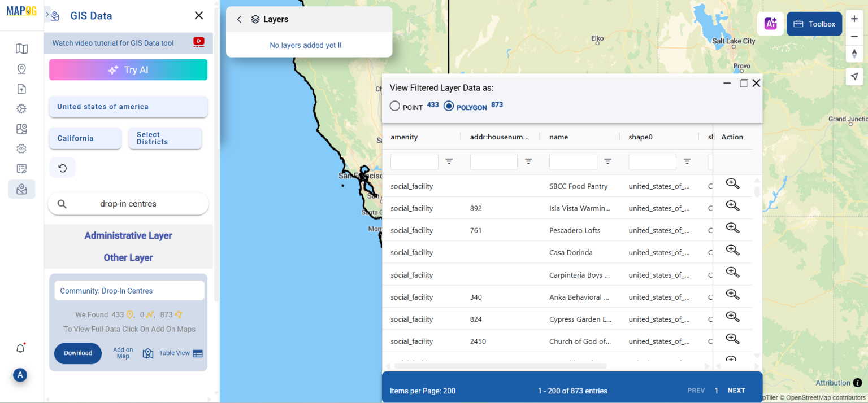Open the Select Districts dropdown

point(165,138)
